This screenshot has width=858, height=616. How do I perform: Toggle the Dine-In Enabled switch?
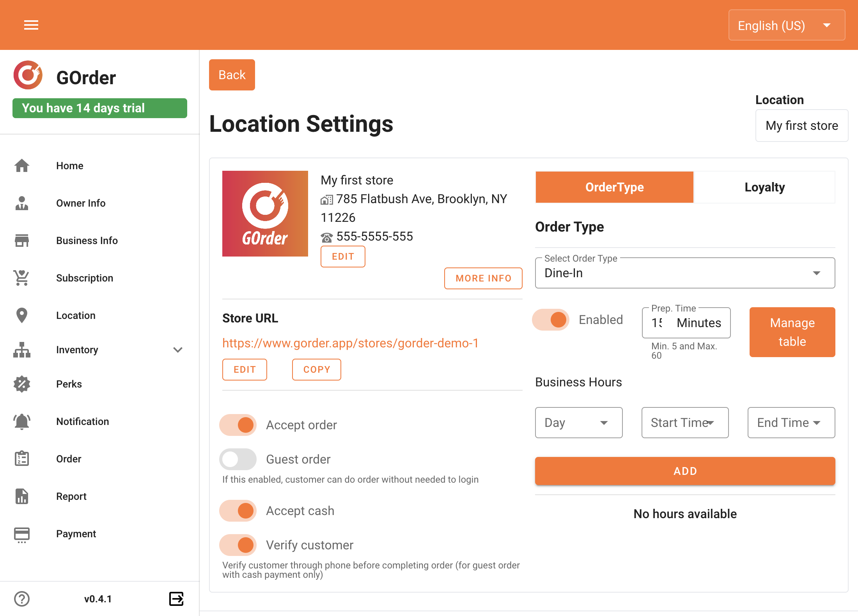[551, 320]
